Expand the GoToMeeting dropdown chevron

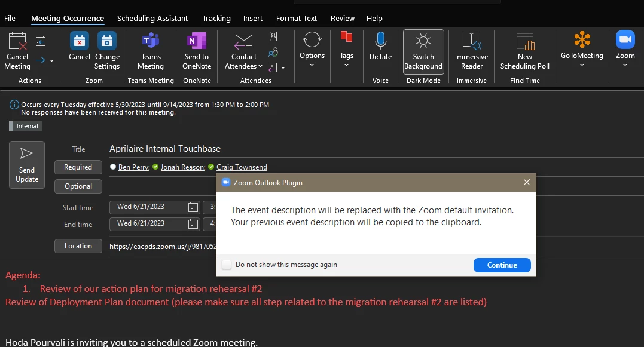pyautogui.click(x=582, y=65)
